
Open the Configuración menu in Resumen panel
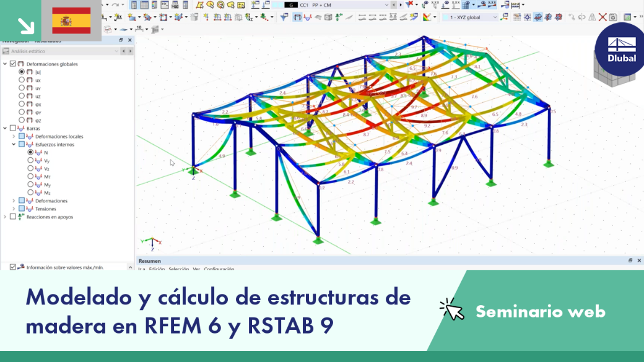pos(219,269)
